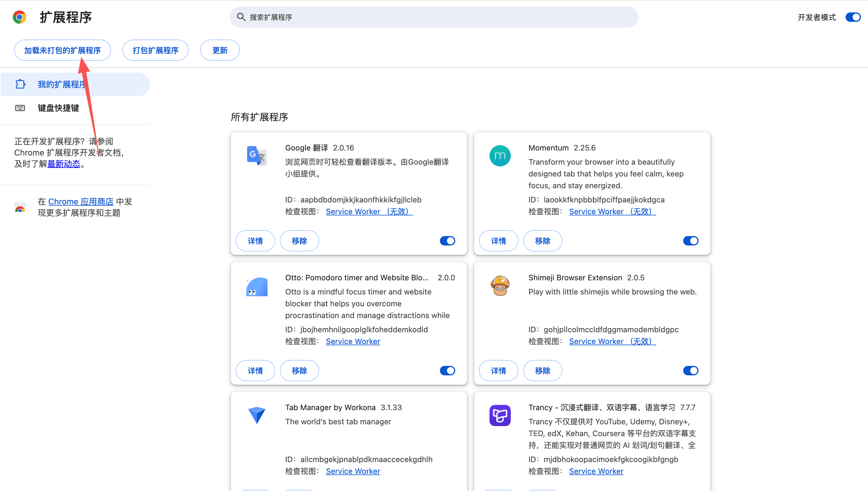Toggle off Shimeji Browser Extension

tap(691, 371)
